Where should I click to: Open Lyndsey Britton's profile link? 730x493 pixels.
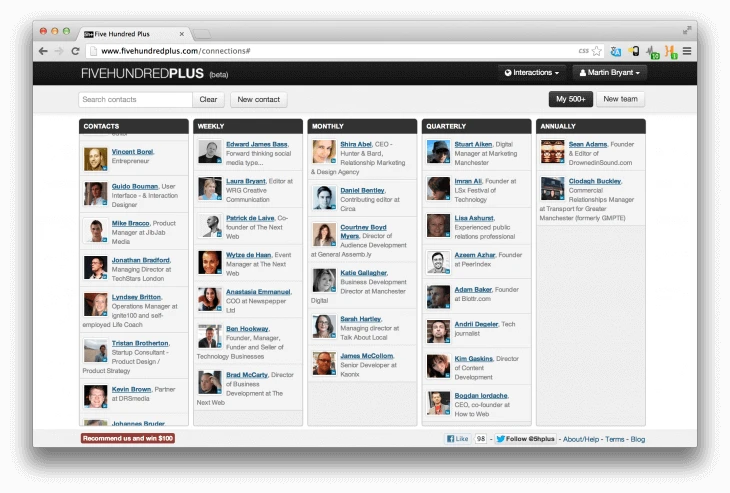(x=136, y=297)
